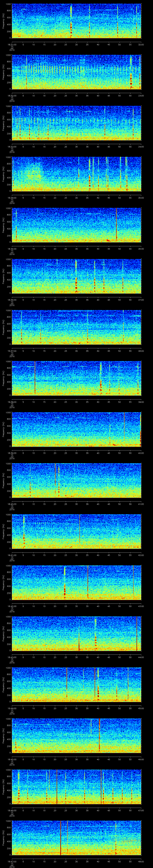Viewport: 153px width, 868px height.
Task: Click the 18:43:00 start time label
Action: 12,657
